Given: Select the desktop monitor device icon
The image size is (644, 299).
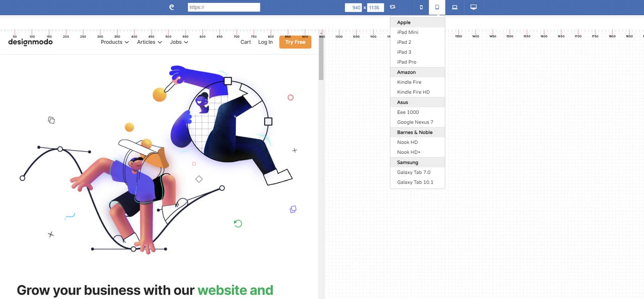Looking at the screenshot, I should tap(473, 7).
